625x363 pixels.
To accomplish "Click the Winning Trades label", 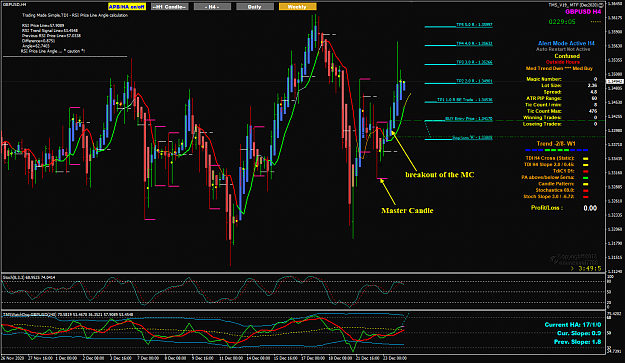I will coord(542,118).
